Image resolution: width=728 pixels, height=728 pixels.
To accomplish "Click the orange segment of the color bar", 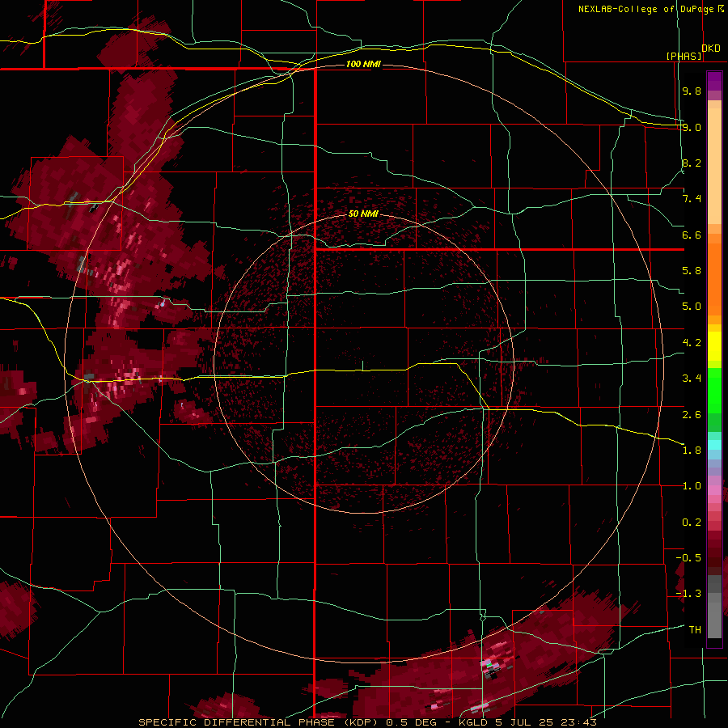I will (x=714, y=278).
